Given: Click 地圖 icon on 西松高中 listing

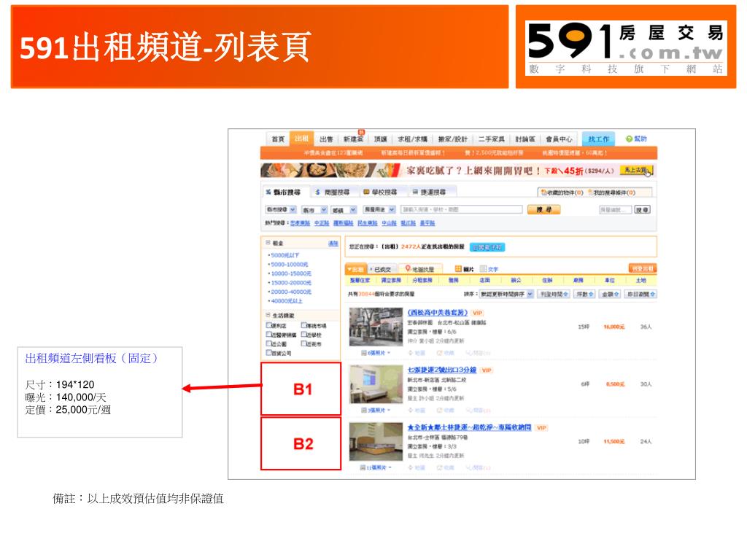Looking at the screenshot, I should click(411, 353).
